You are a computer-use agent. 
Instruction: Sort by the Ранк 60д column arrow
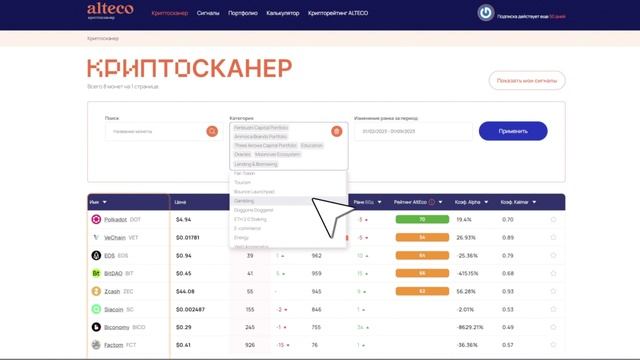380,202
